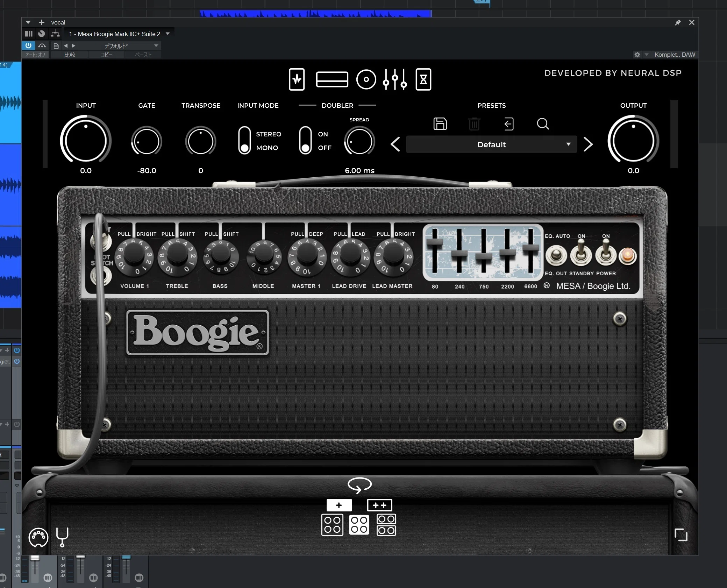Screen dimensions: 727x588
Task: Click the コピー copy button
Action: [x=107, y=55]
